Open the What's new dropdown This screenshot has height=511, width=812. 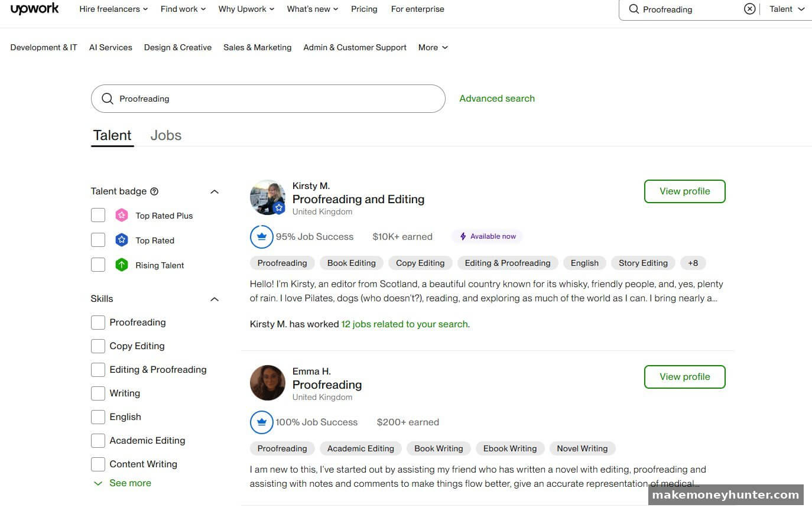coord(313,9)
